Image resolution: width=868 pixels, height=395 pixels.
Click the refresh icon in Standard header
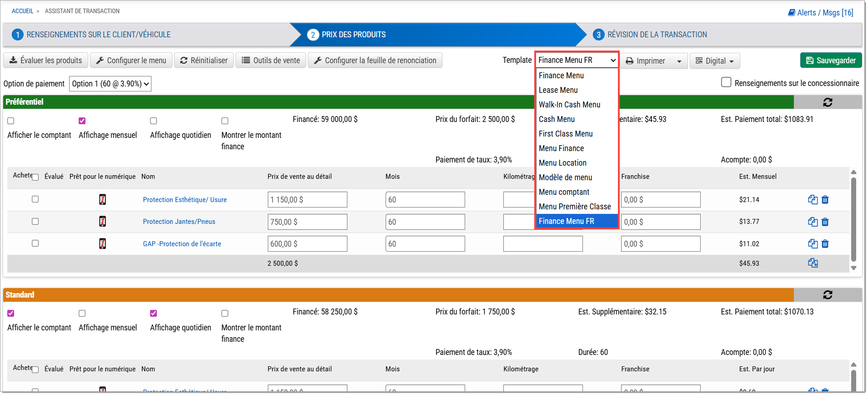pyautogui.click(x=827, y=295)
